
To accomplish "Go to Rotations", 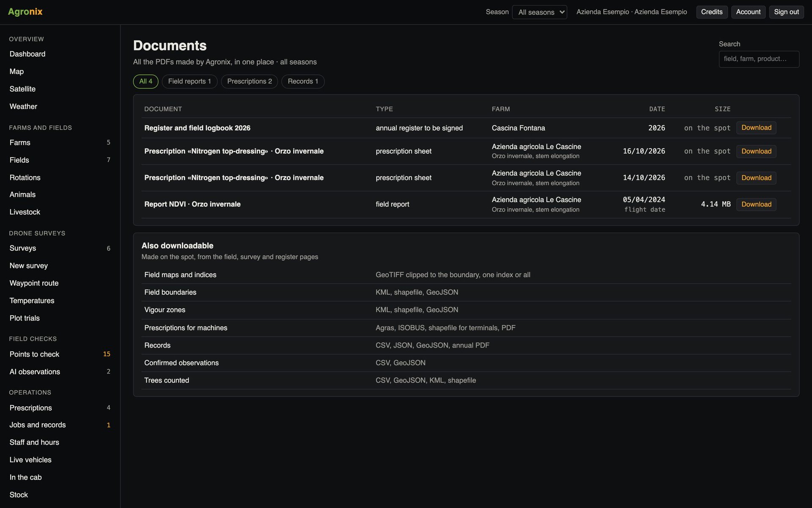I will [60, 177].
